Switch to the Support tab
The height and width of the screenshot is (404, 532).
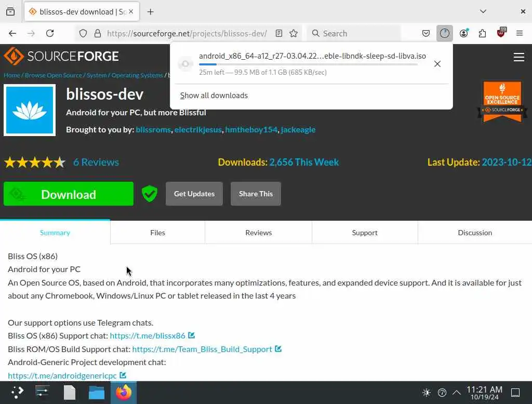pos(364,232)
